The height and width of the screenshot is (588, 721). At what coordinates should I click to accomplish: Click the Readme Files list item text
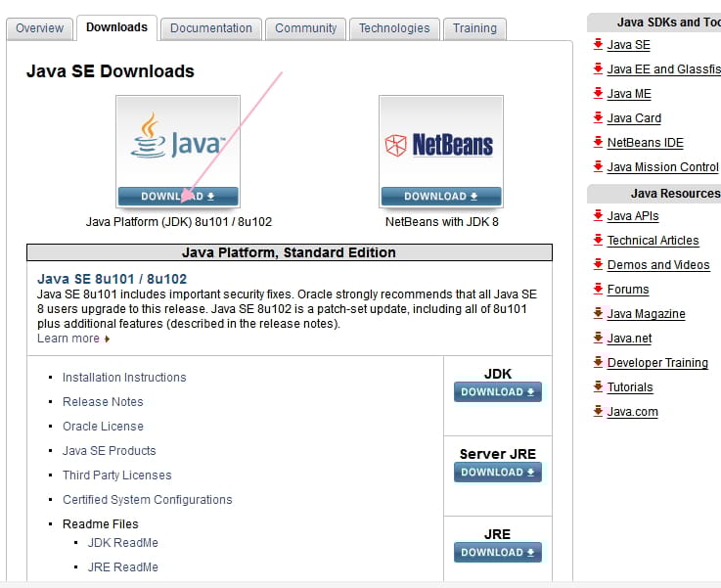point(100,524)
